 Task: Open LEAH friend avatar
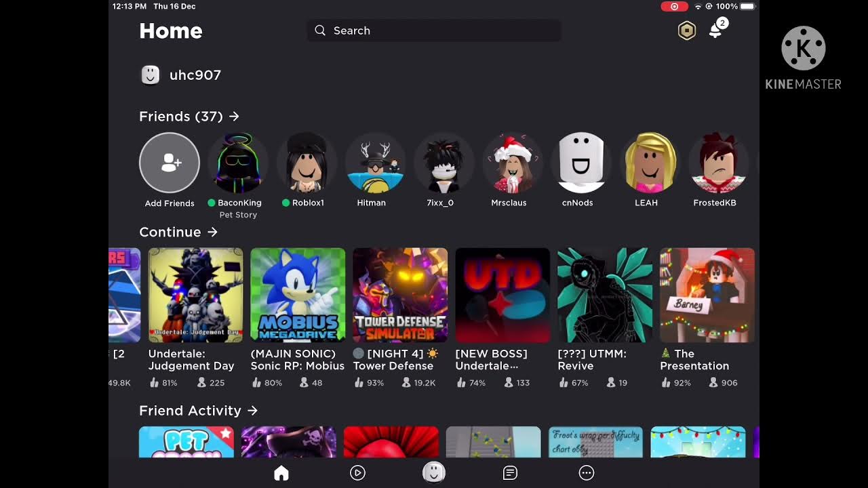(x=650, y=163)
